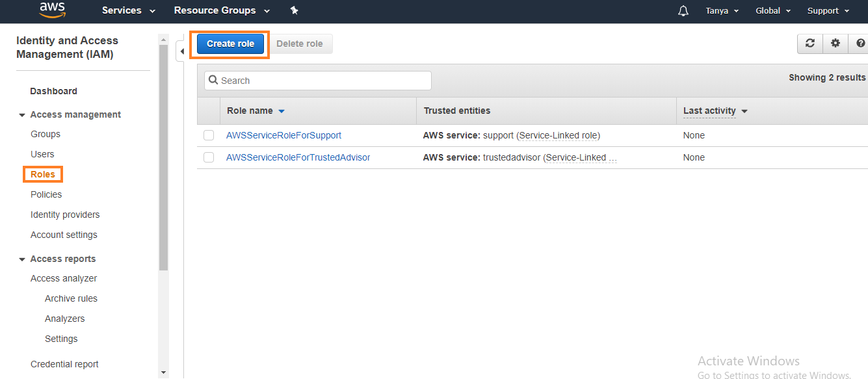868x379 pixels.
Task: Open Identity providers page
Action: point(65,215)
